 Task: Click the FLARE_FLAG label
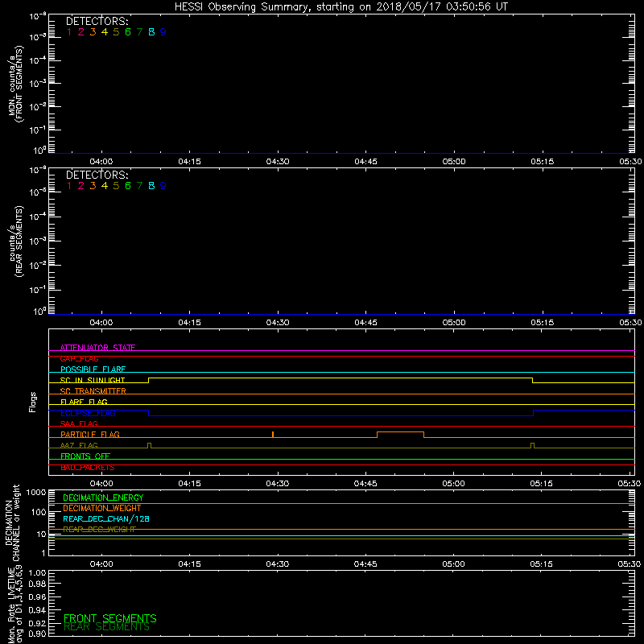click(84, 402)
